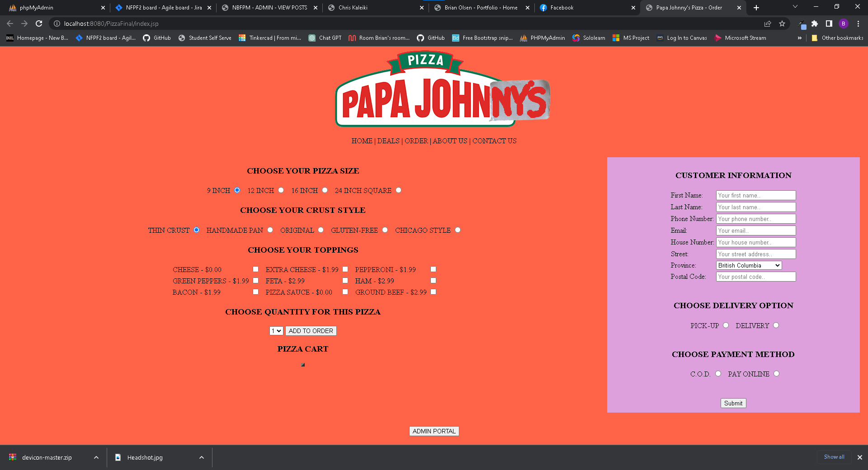Click the share page icon in address bar

click(x=768, y=23)
